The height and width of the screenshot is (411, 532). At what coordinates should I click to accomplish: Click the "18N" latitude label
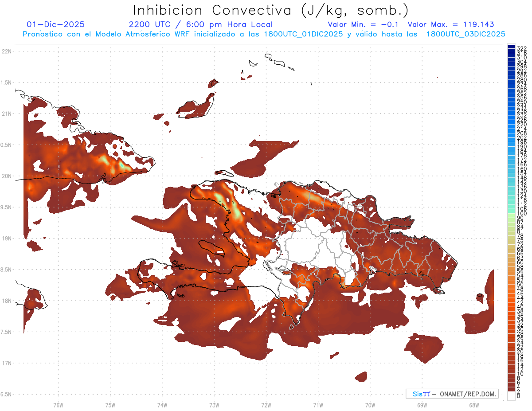coord(6,301)
